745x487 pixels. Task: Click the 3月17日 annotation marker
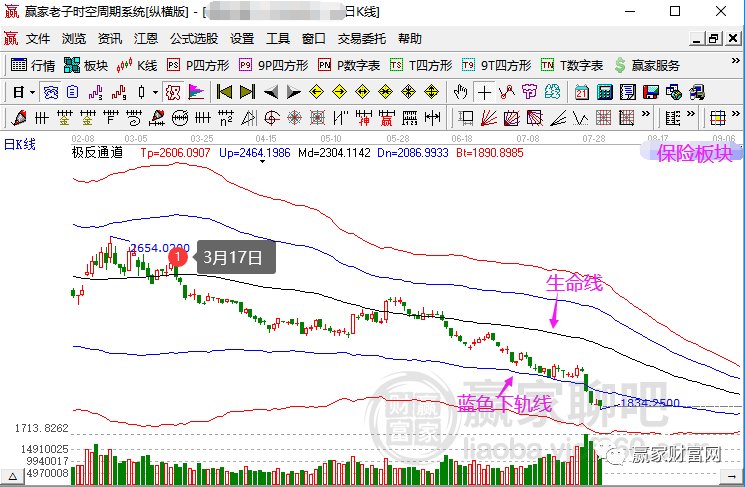coord(178,257)
